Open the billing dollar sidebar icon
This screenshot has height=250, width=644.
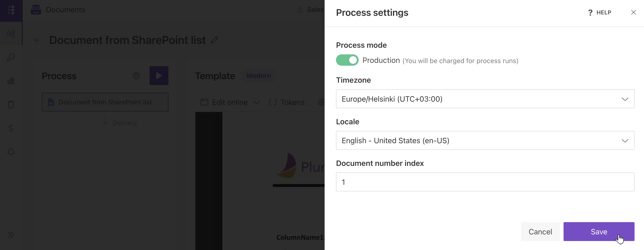(x=11, y=128)
